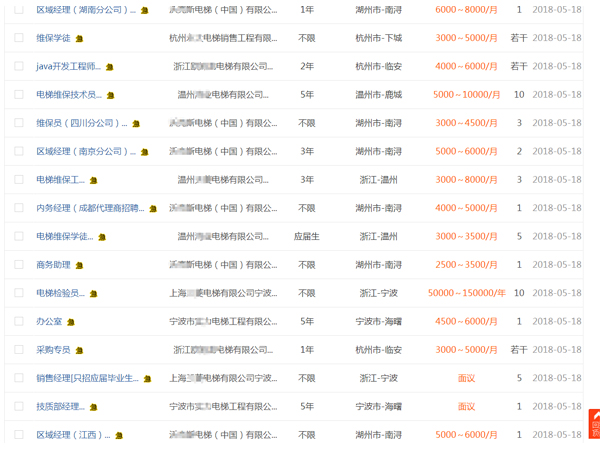Screen dimensions: 600x450
Task: Click the 区域经理（江西） job title
Action: point(72,435)
